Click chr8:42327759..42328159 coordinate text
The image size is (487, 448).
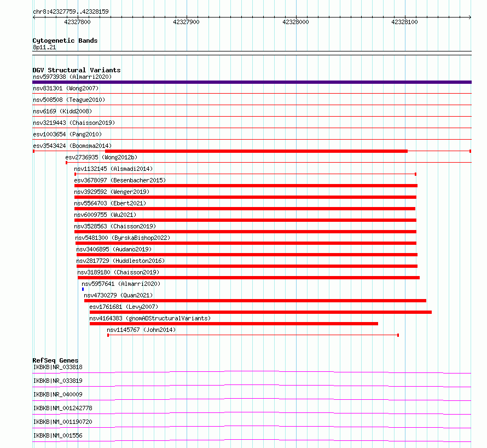[x=71, y=12]
